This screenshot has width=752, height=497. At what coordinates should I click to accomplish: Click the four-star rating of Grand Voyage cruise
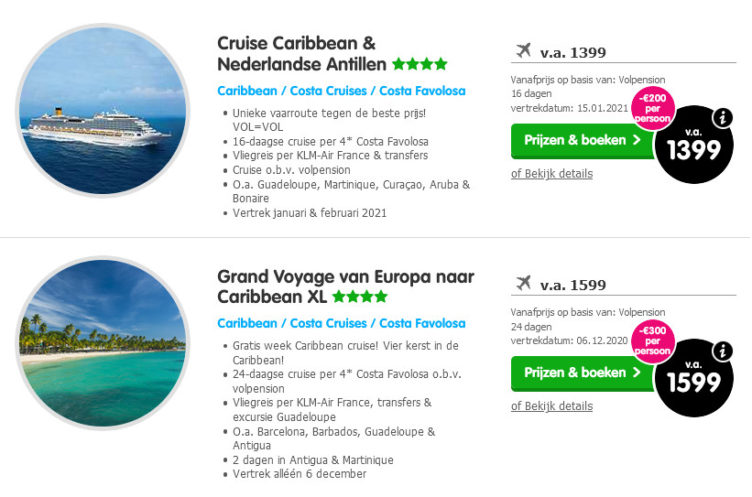[x=360, y=297]
